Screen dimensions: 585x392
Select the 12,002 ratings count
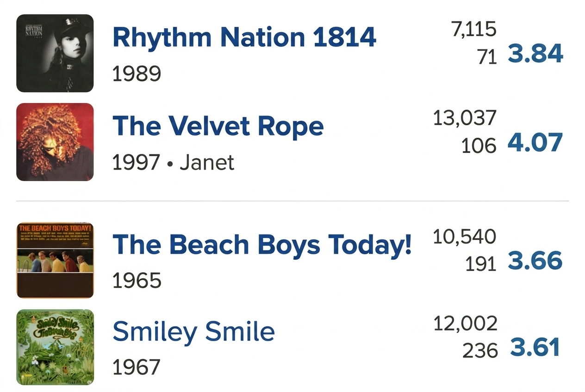465,324
